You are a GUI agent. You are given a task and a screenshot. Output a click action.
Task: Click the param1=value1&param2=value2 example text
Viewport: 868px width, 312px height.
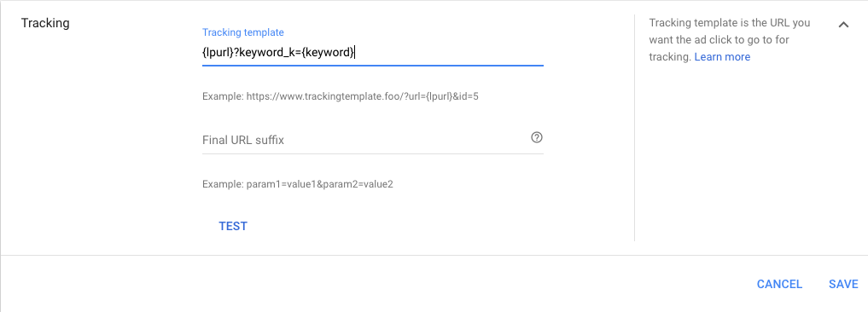click(319, 184)
